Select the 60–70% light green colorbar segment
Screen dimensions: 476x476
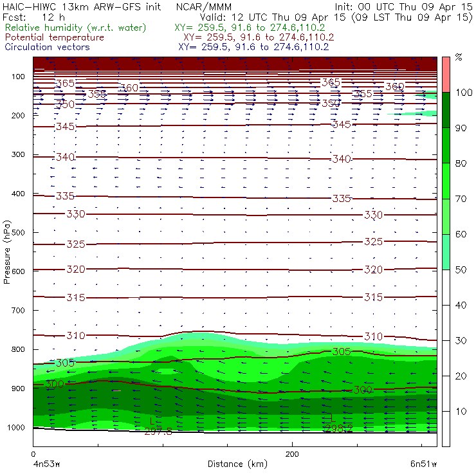click(x=446, y=216)
